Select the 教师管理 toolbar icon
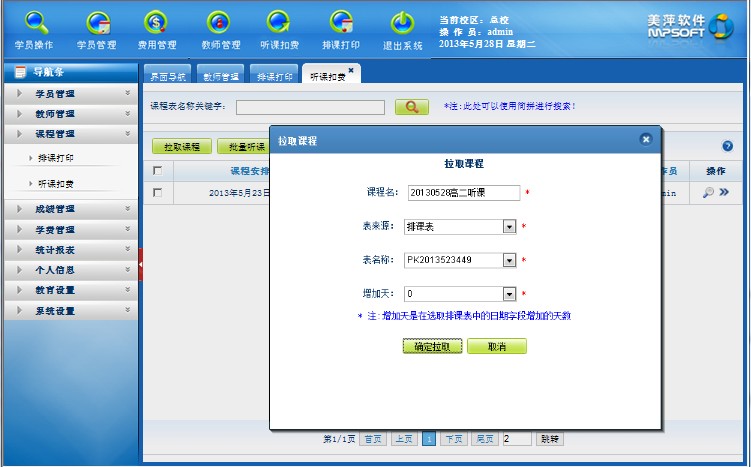 tap(220, 23)
